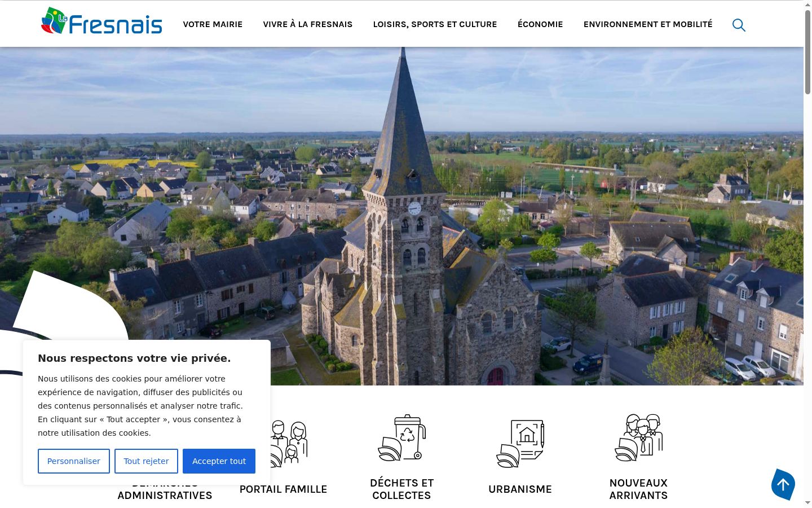The image size is (812, 508).
Task: Click the Personnaliser cookie button
Action: point(73,461)
